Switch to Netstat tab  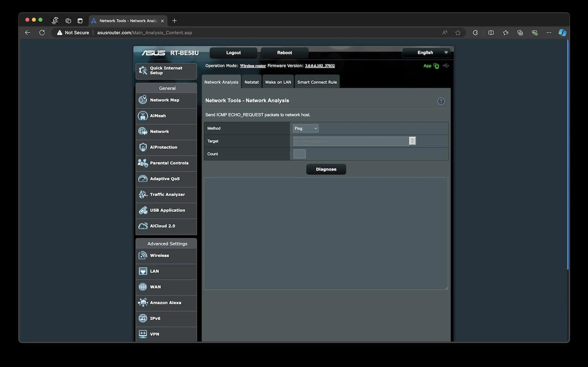(x=251, y=82)
